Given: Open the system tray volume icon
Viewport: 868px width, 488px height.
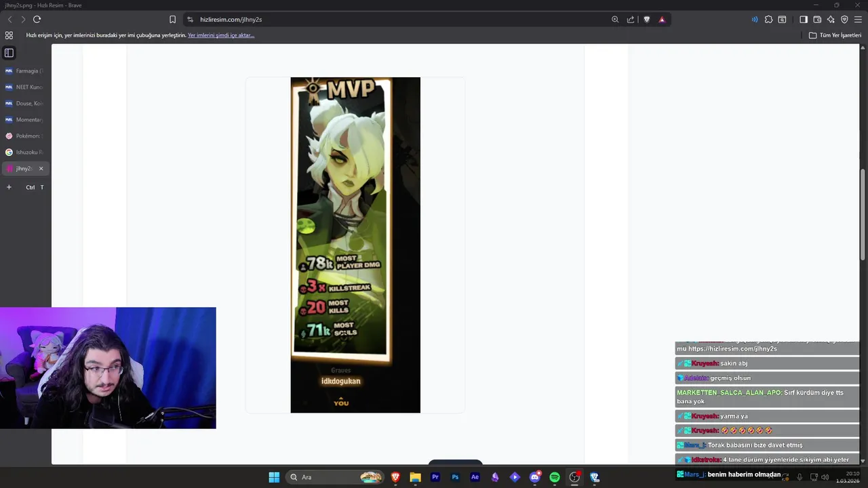Looking at the screenshot, I should coord(825,477).
